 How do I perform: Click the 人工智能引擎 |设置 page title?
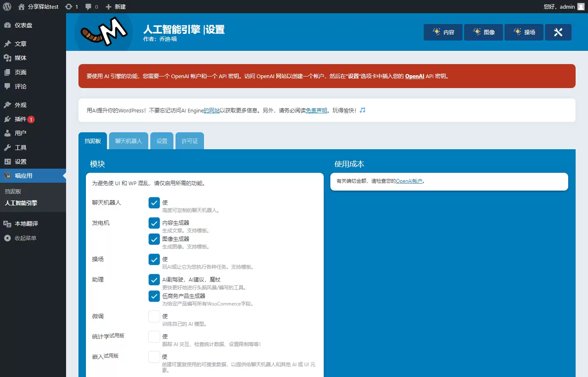pyautogui.click(x=184, y=29)
